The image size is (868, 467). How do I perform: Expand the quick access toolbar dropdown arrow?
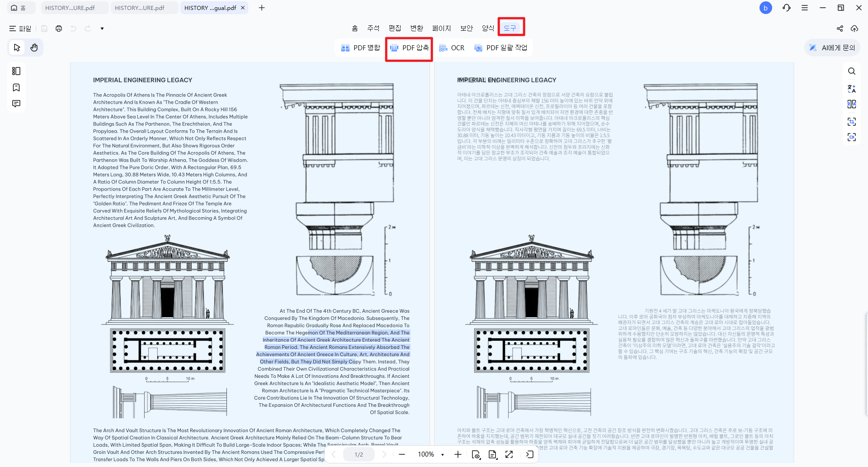[x=102, y=29]
